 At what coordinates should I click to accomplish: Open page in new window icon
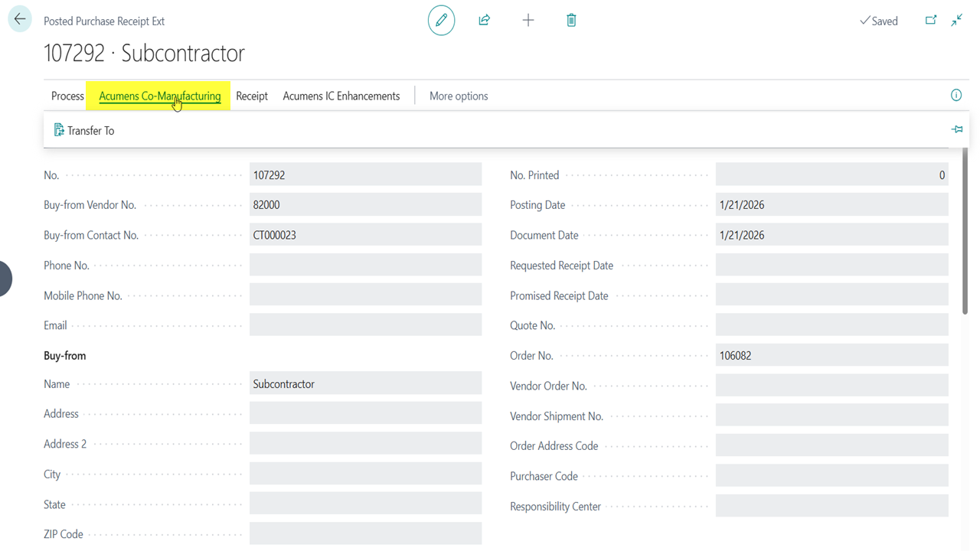931,21
